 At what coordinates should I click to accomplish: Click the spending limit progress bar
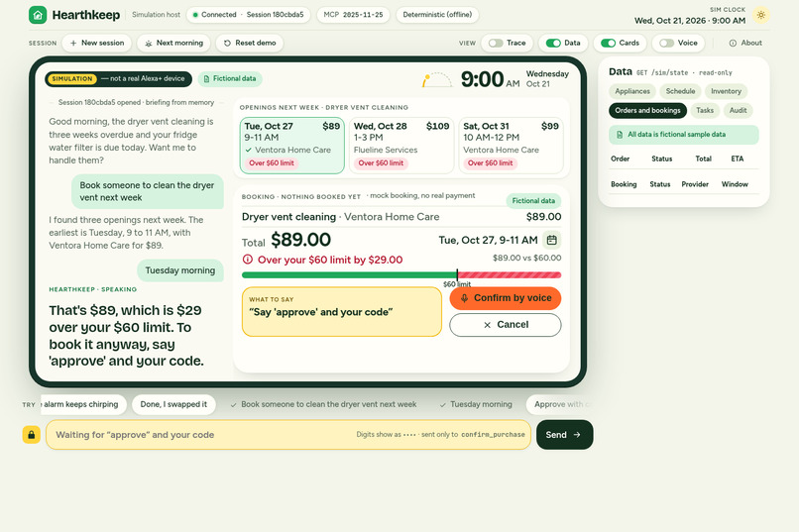[x=401, y=275]
